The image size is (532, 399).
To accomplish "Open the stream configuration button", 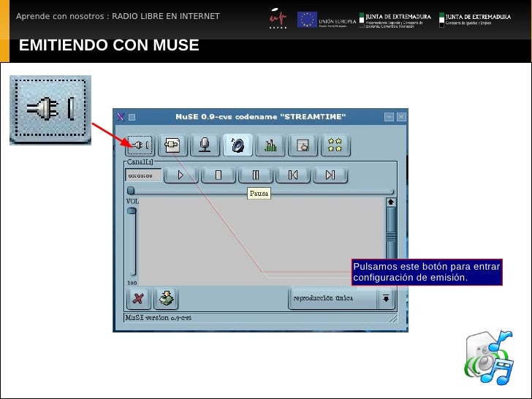I will click(172, 145).
